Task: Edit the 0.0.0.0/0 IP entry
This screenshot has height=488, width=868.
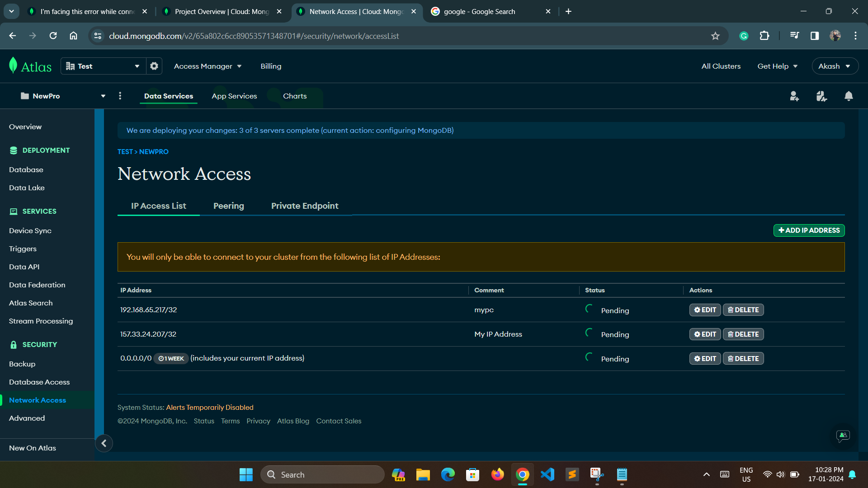Action: coord(705,359)
